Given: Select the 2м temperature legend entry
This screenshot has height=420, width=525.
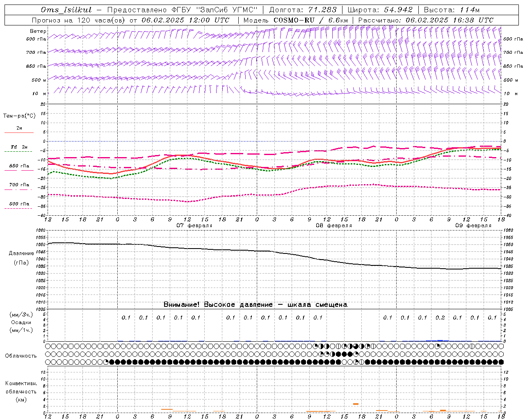Looking at the screenshot, I should coord(19,128).
